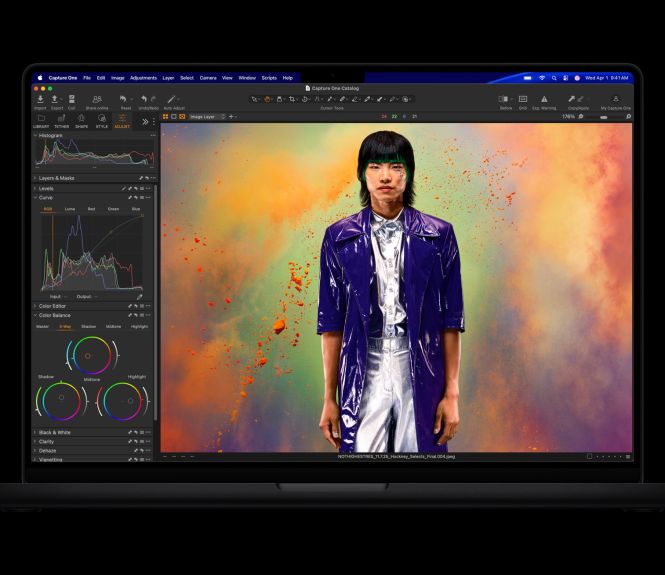Collapse the Curve panel
The height and width of the screenshot is (575, 665).
pos(36,198)
